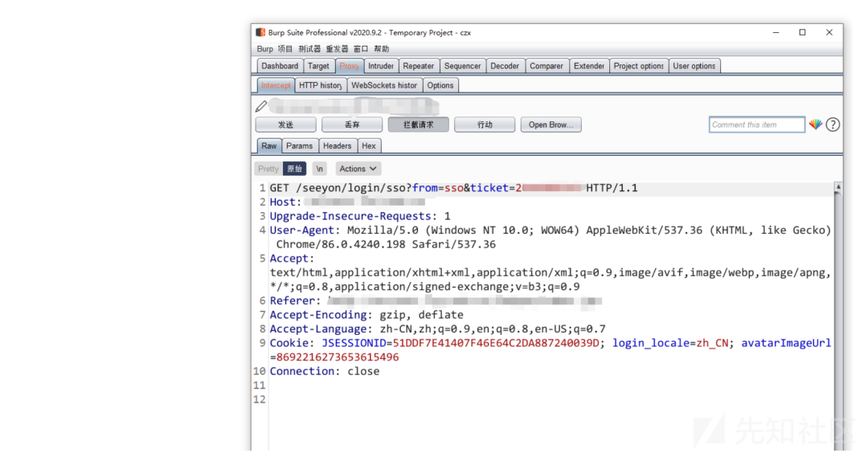Screen dimensions: 868x453
Task: Switch to the Hex tab
Action: [x=369, y=146]
